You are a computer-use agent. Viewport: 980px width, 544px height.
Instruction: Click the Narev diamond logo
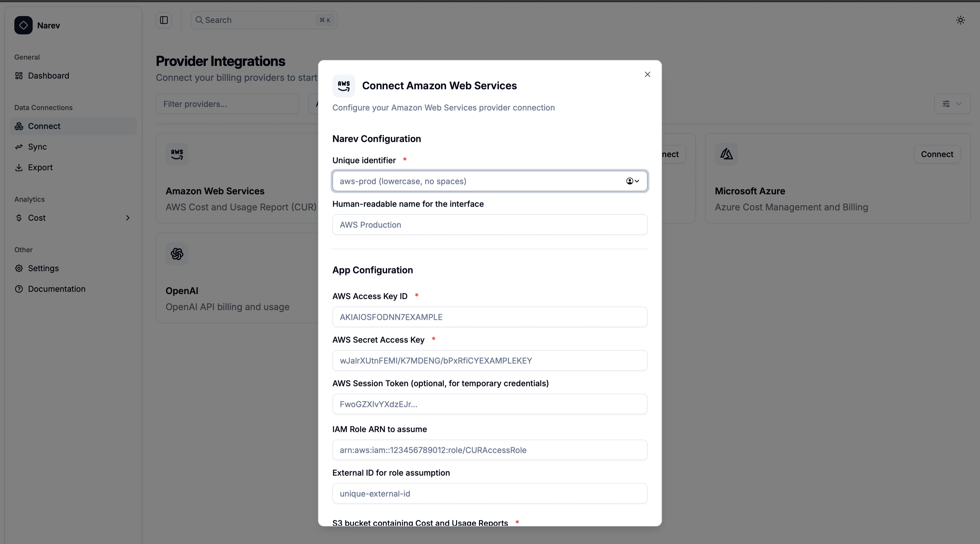pos(23,25)
